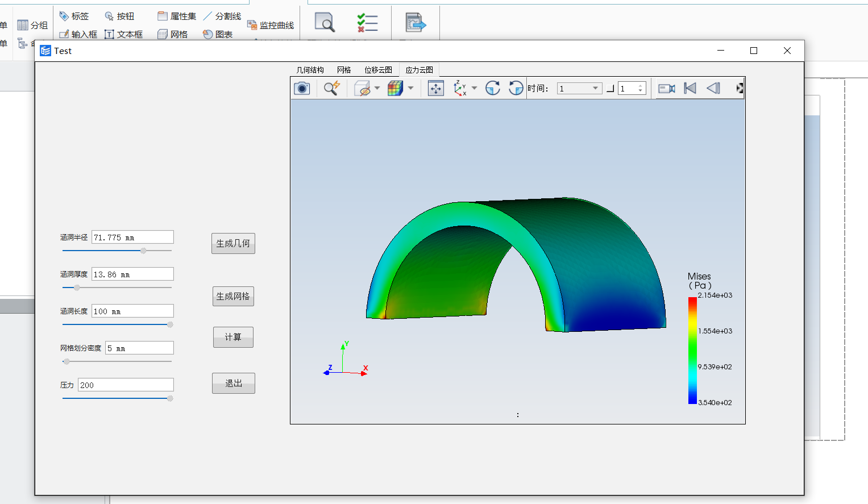The height and width of the screenshot is (504, 868).
Task: Click the 网格划分密度 slider handle
Action: 67,361
